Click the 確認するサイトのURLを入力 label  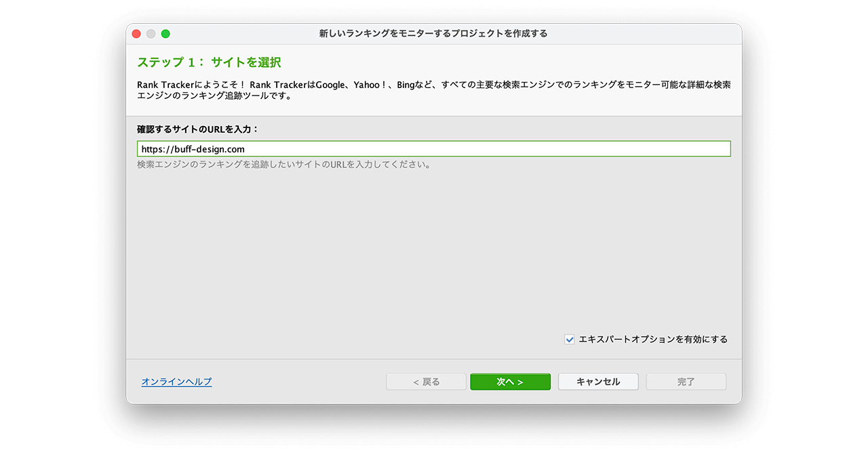[197, 129]
